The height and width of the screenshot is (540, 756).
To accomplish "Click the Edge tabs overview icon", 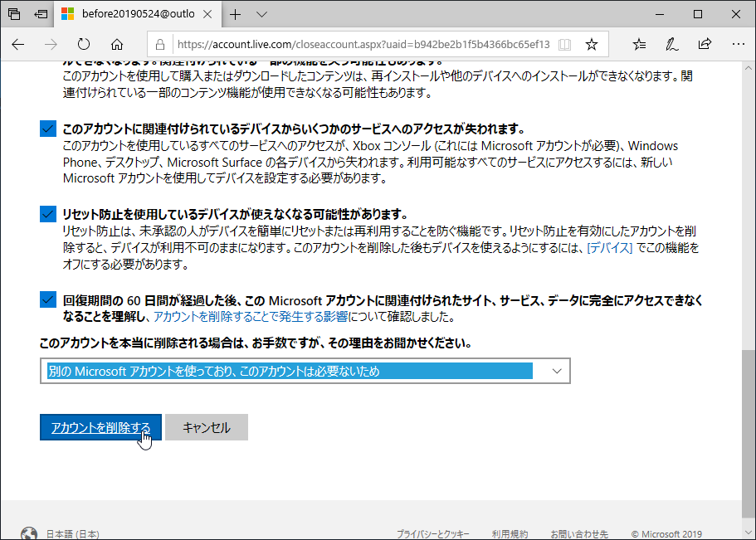I will (14, 14).
